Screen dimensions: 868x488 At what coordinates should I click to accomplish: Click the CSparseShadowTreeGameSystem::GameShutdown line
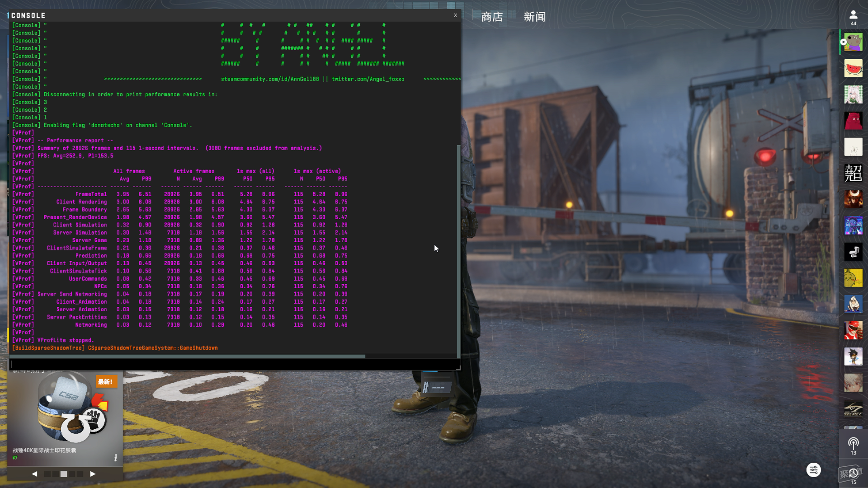click(153, 348)
